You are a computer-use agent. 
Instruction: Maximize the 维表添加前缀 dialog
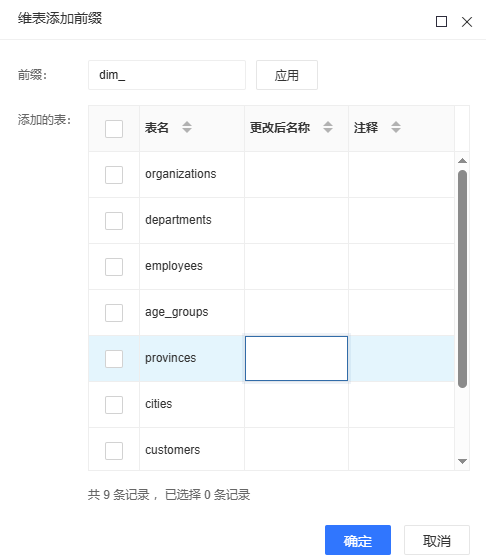click(x=441, y=21)
